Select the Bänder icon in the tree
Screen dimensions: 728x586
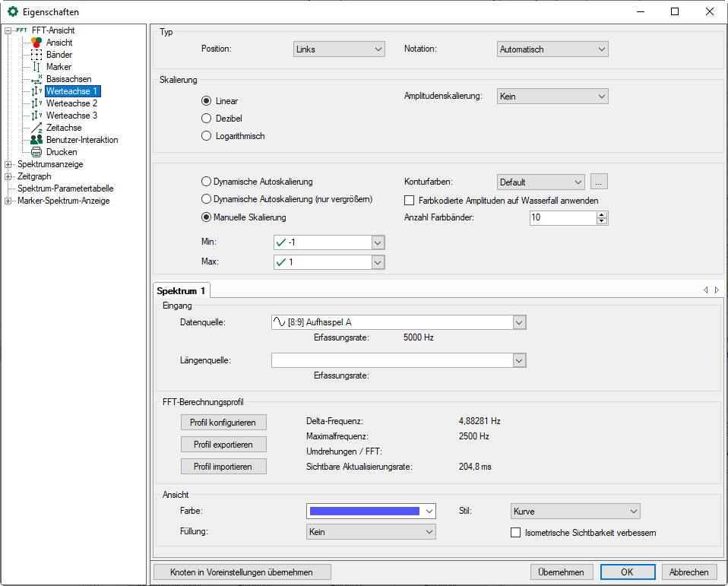pyautogui.click(x=36, y=55)
